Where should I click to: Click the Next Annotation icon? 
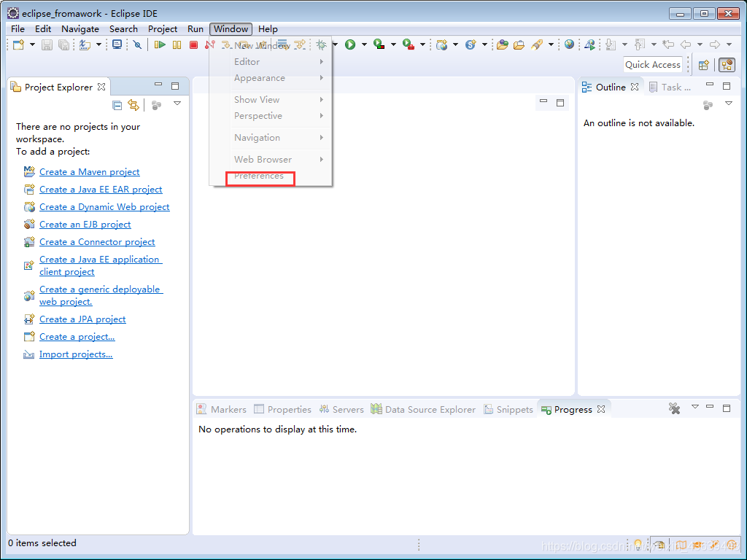pos(611,44)
